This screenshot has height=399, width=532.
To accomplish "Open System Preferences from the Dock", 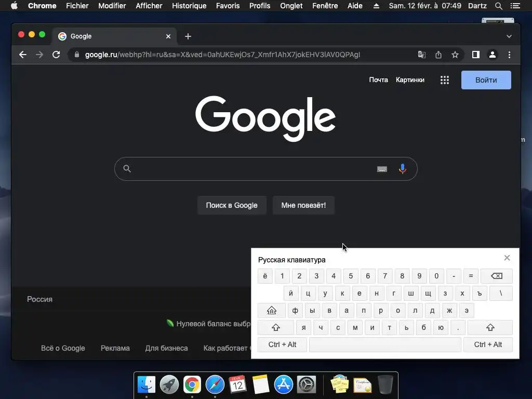I will pyautogui.click(x=307, y=384).
